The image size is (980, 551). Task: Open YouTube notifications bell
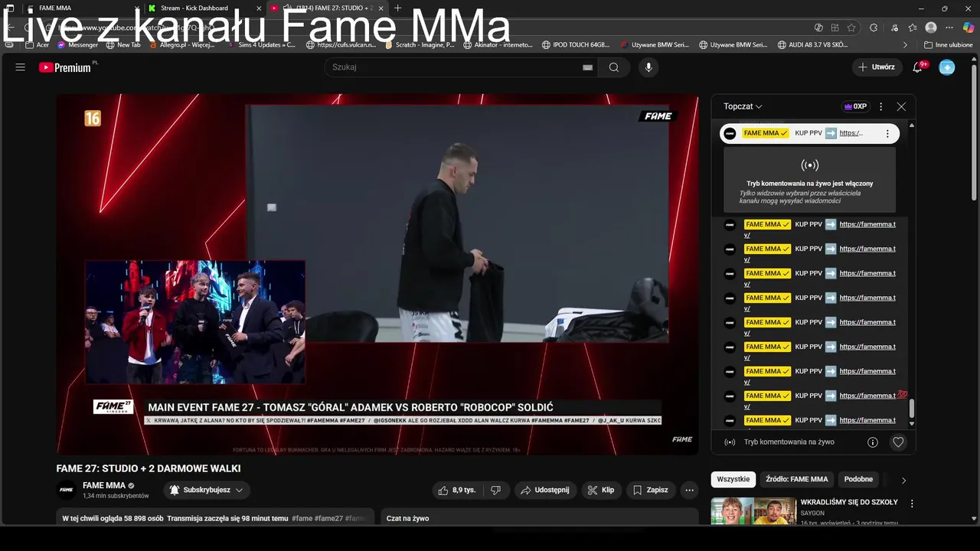coord(917,67)
